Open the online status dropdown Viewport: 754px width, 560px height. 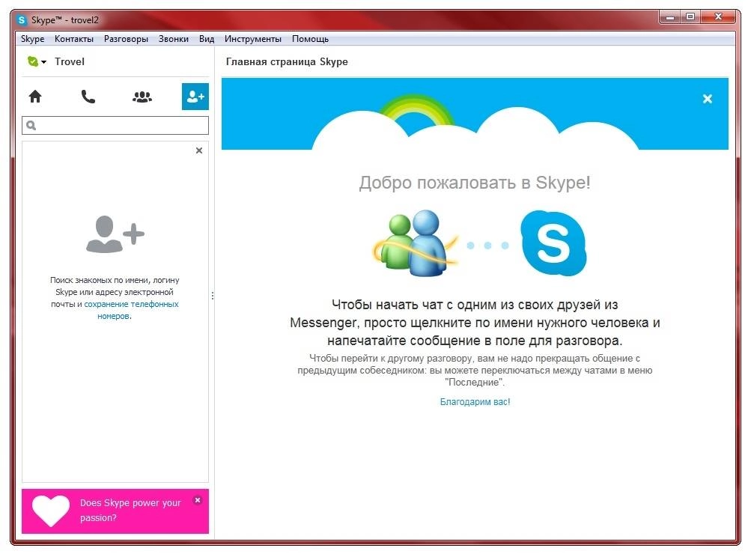click(x=37, y=61)
